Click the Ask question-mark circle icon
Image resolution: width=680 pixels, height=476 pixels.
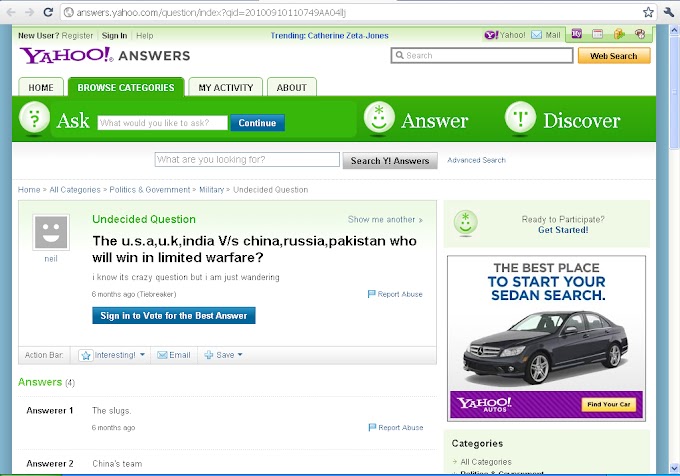[34, 117]
